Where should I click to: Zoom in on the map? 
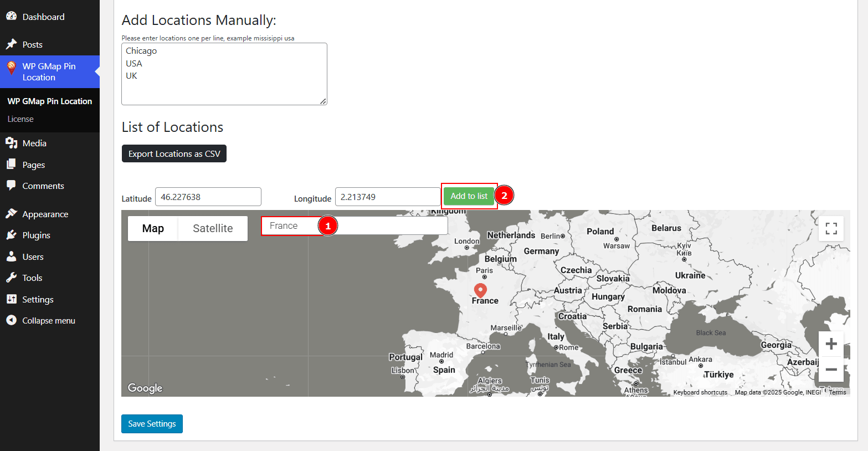point(831,344)
